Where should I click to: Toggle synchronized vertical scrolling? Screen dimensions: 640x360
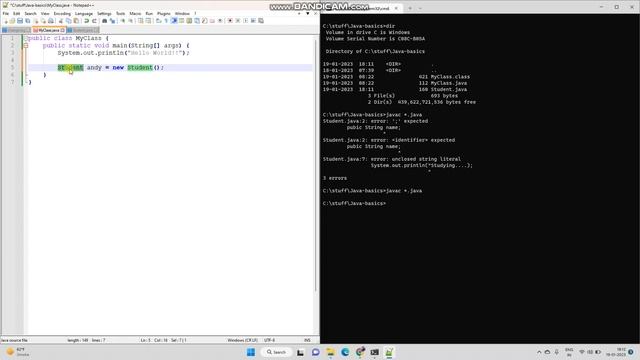tap(140, 20)
